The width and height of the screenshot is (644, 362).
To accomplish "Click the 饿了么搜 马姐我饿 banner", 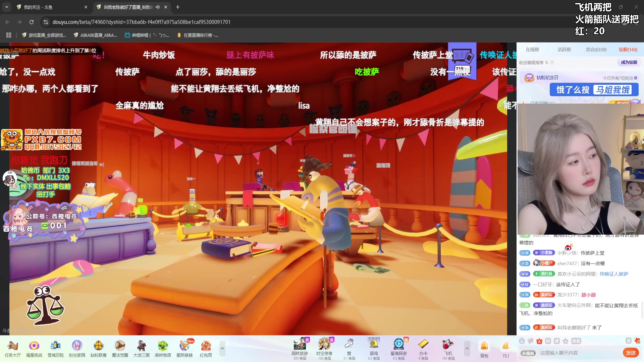I will pyautogui.click(x=594, y=90).
